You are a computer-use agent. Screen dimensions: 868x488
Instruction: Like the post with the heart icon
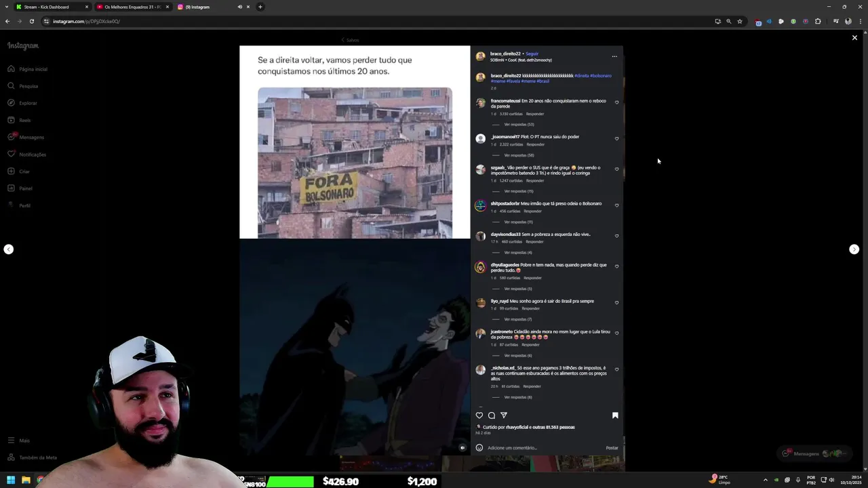coord(479,415)
